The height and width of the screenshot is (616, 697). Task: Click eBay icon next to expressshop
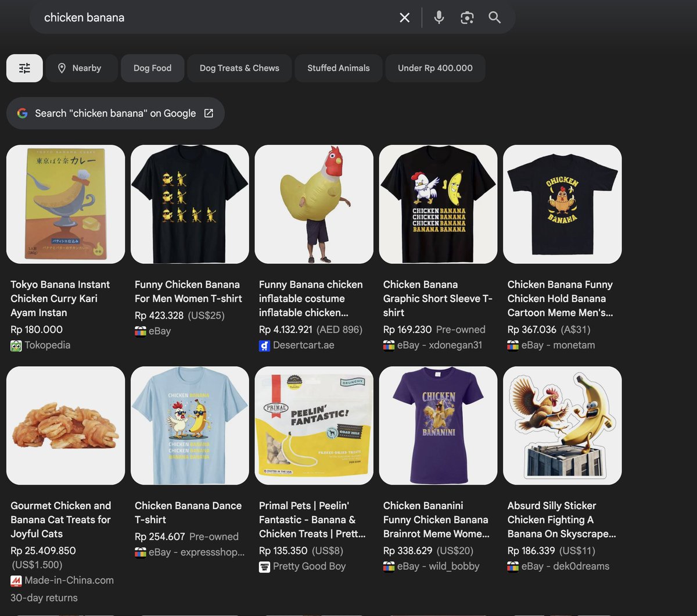point(141,553)
